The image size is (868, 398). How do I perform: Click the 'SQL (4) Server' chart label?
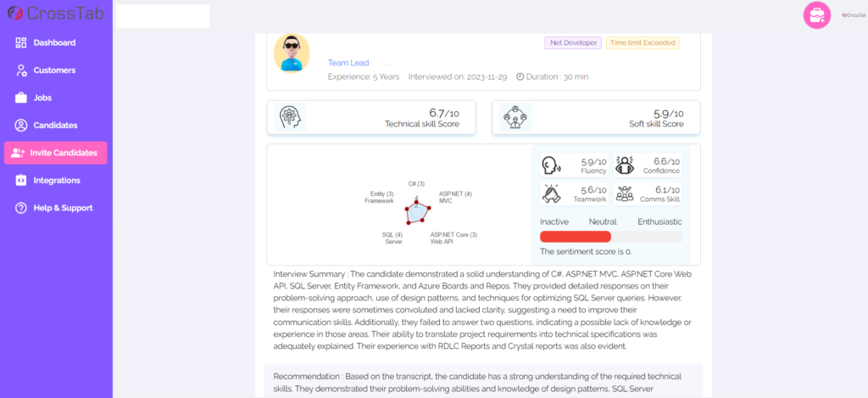point(392,238)
